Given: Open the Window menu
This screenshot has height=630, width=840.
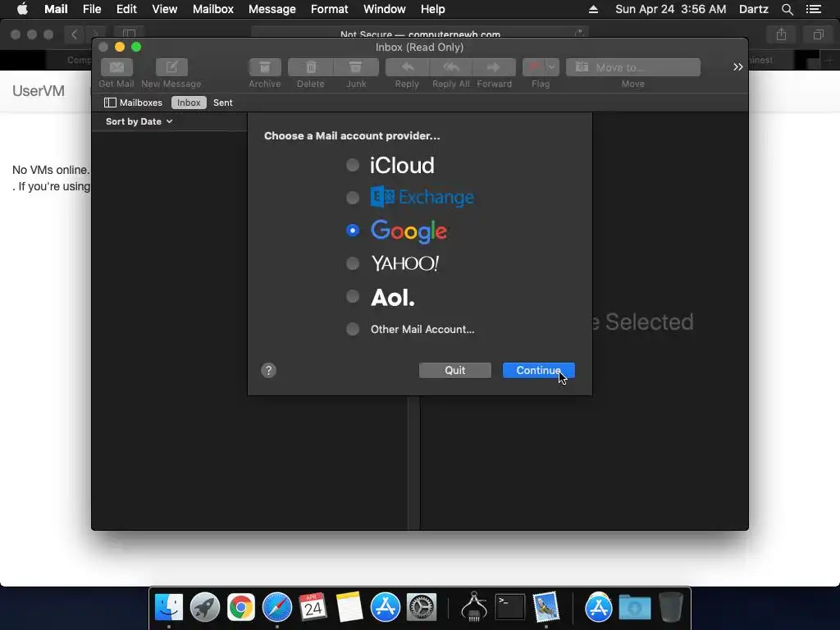Looking at the screenshot, I should pyautogui.click(x=384, y=9).
